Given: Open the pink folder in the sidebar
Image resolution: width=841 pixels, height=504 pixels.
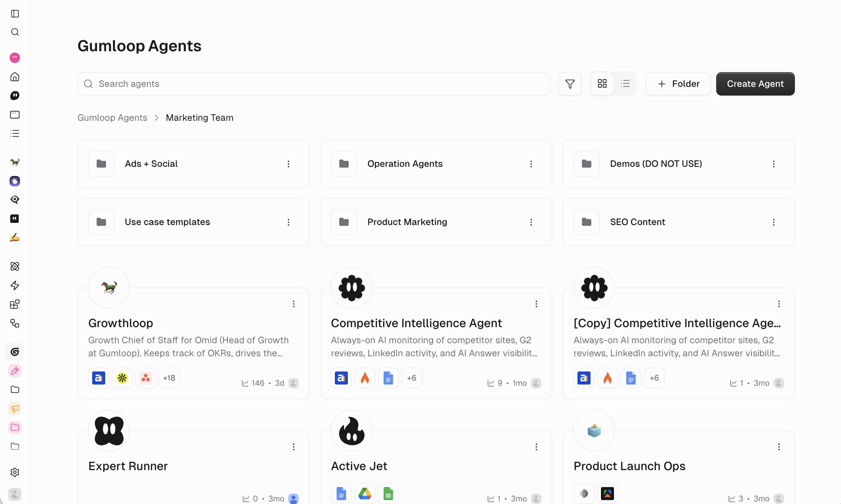Looking at the screenshot, I should pyautogui.click(x=15, y=427).
